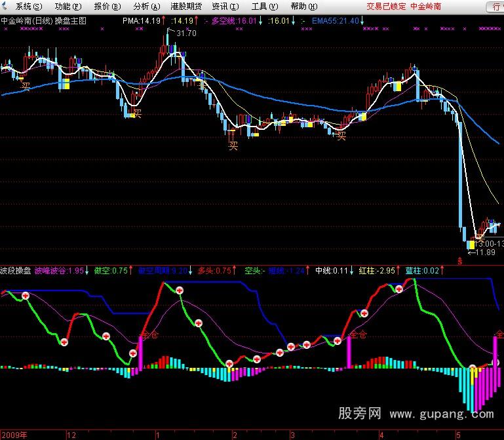The image size is (504, 440).
Task: Expand the 分析(A) dropdown menu
Action: 146,7
